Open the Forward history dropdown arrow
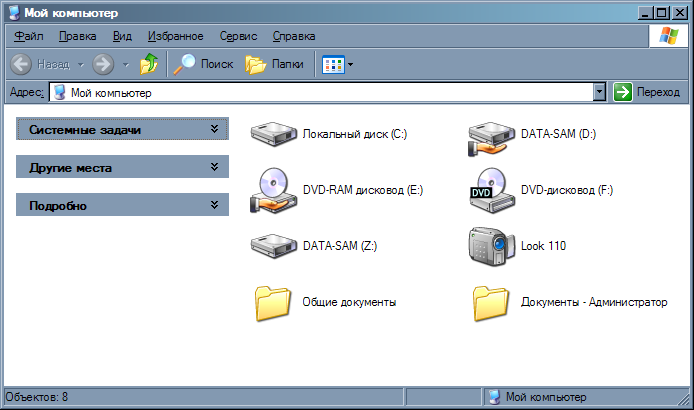Viewport: 694px width, 410px height. point(126,65)
